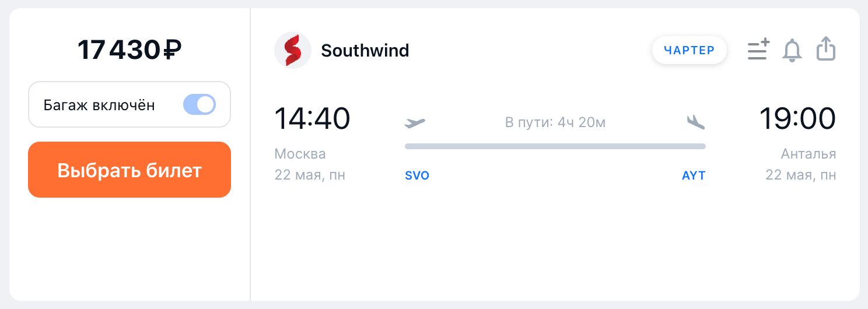Click the 'Багаж включён' label
This screenshot has width=868, height=309.
(x=99, y=106)
